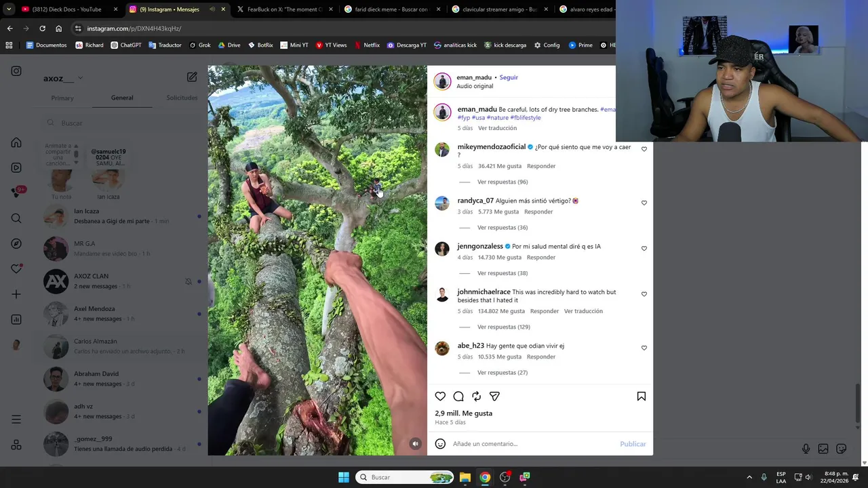Expand replies (38) under jenngonzaless

(x=502, y=273)
